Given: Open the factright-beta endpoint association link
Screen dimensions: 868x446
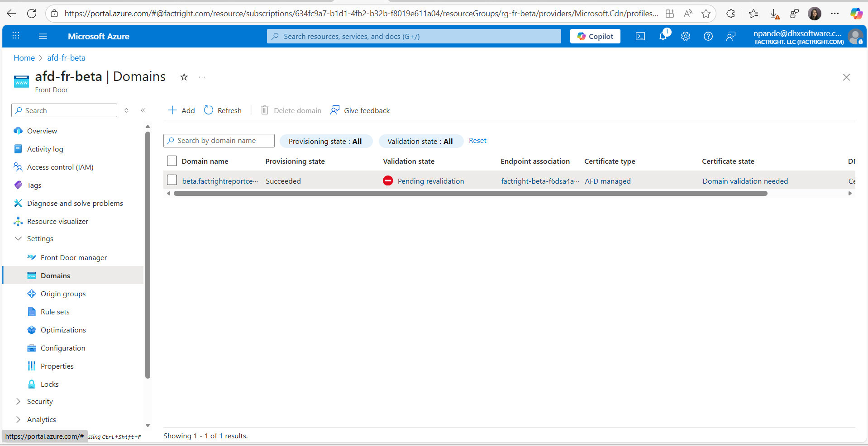Looking at the screenshot, I should coord(540,181).
